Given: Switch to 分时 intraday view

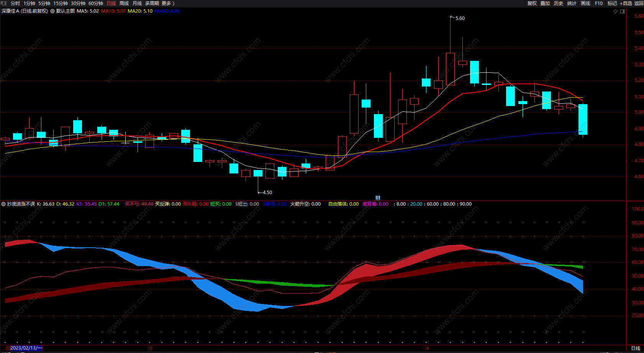Looking at the screenshot, I should tap(15, 3).
